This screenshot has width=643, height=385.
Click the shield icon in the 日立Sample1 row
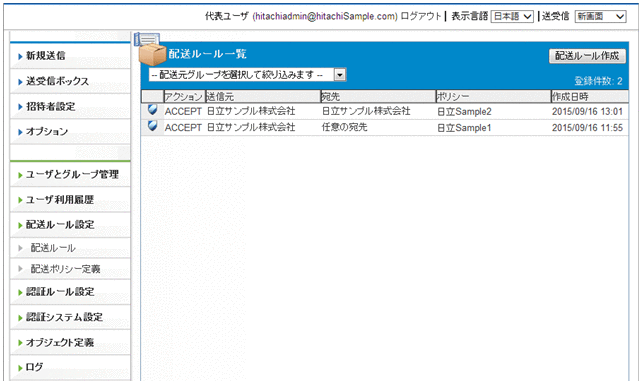click(x=153, y=126)
